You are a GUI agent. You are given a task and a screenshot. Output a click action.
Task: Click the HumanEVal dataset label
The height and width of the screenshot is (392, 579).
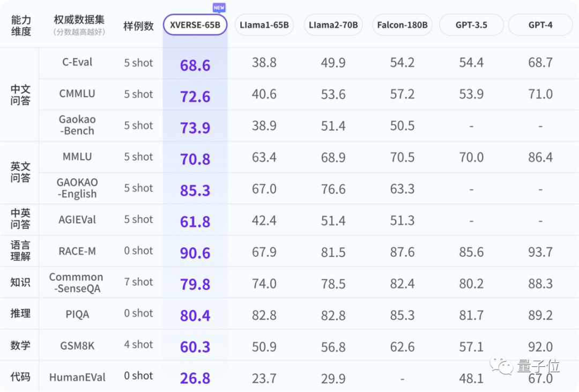point(77,377)
